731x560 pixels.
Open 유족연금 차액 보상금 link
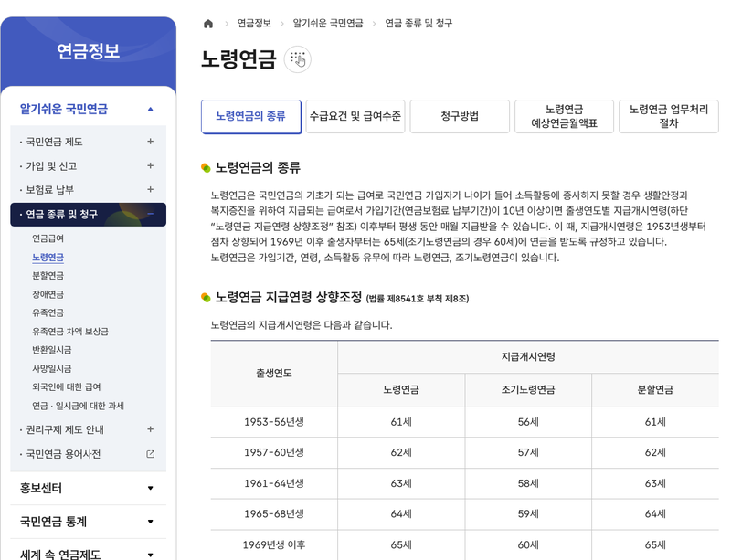[x=70, y=331]
